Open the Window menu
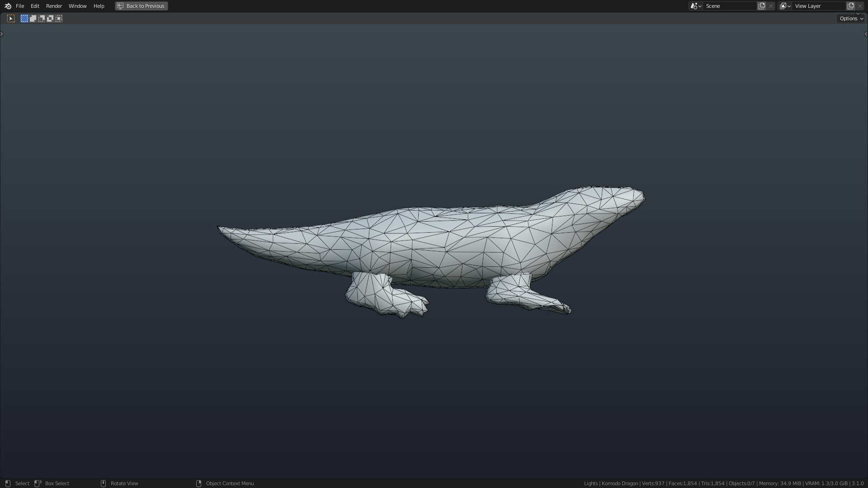 pos(77,6)
